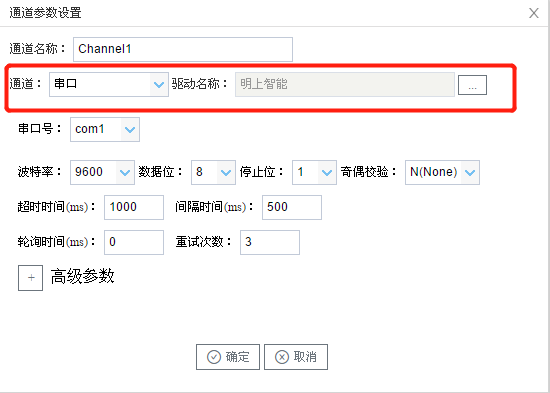The image size is (550, 393).
Task: Open the 通道 dropdown showing 串口
Action: click(x=109, y=84)
